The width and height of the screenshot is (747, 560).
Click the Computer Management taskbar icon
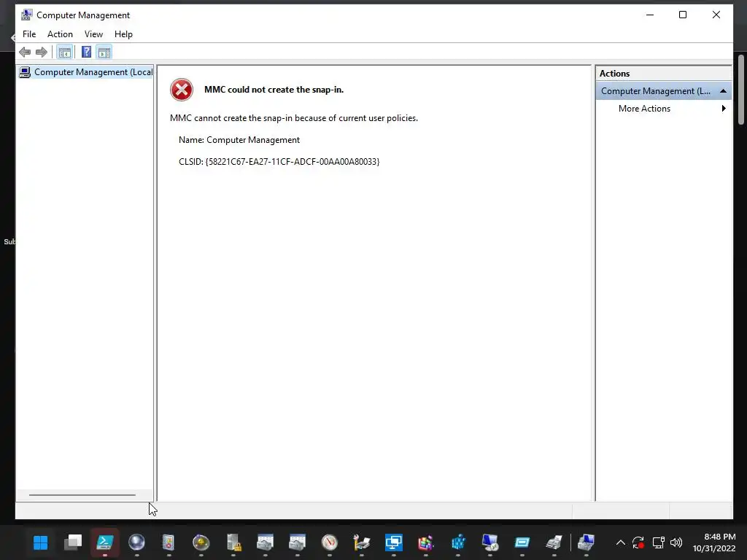pyautogui.click(x=587, y=542)
